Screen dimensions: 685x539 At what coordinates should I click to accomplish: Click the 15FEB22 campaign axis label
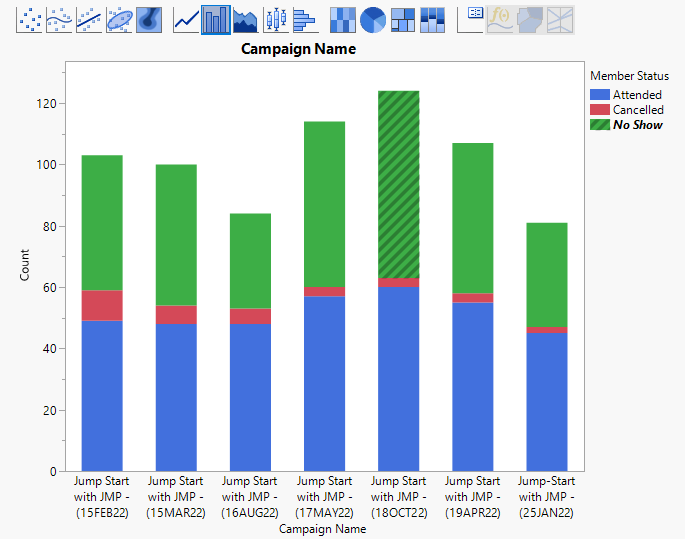pyautogui.click(x=102, y=497)
